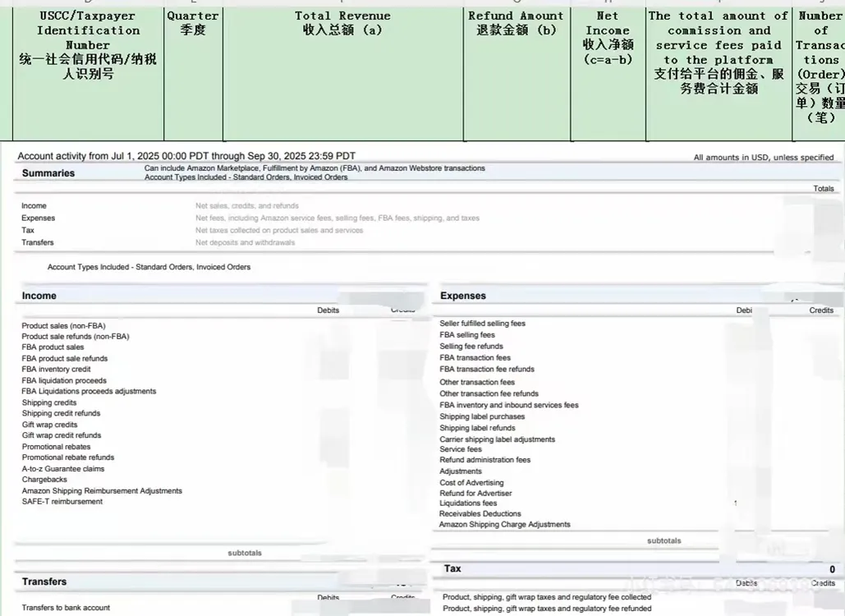The height and width of the screenshot is (616, 845).
Task: Select the Shipping credits row
Action: [x=49, y=402]
